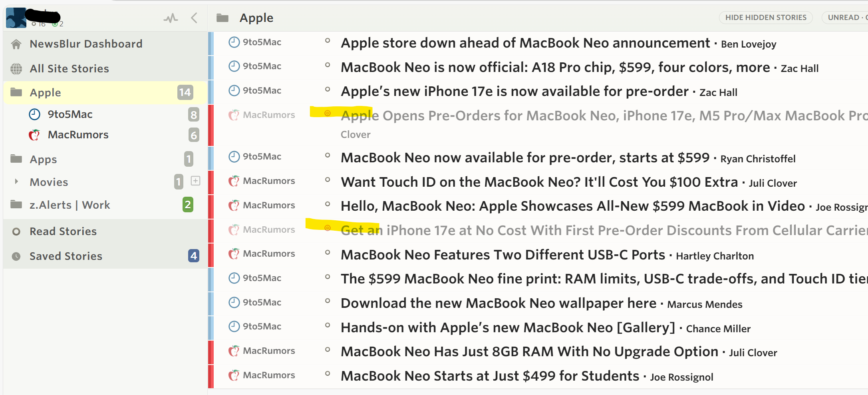
Task: Click the 9to5Mac clock feed icon in sidebar
Action: tap(35, 115)
